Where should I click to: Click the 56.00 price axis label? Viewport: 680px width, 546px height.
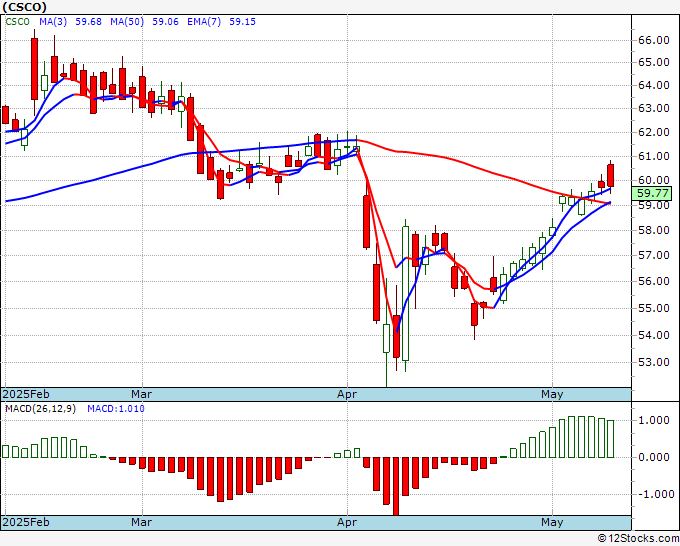654,281
